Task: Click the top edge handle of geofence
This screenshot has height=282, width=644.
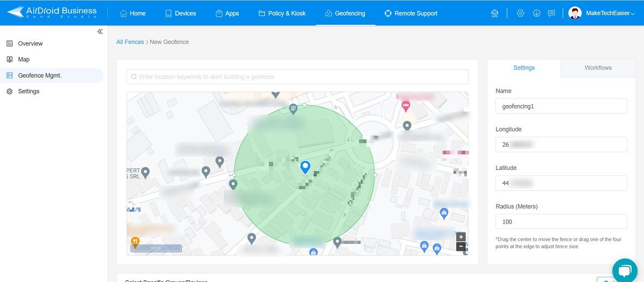Action: click(305, 105)
